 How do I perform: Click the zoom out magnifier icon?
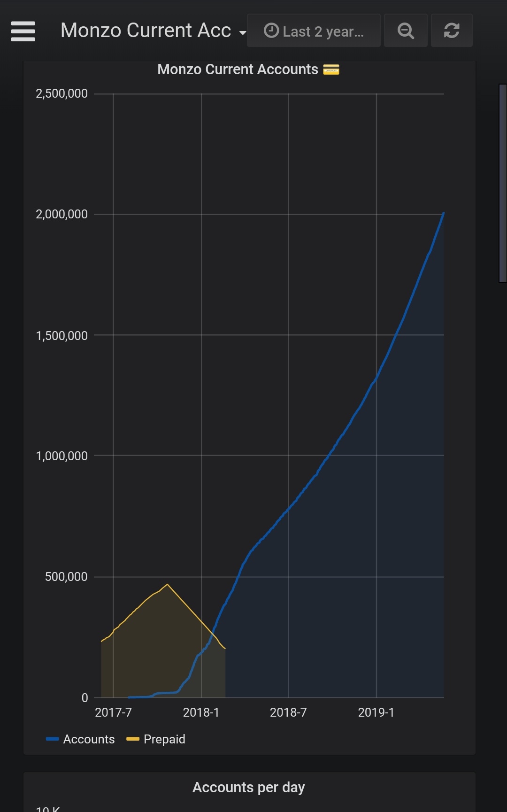coord(406,31)
